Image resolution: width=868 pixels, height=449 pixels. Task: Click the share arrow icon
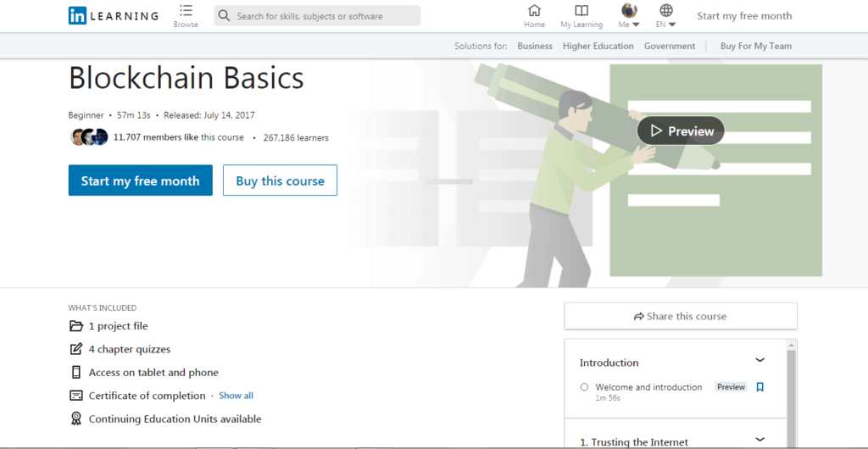tap(639, 316)
